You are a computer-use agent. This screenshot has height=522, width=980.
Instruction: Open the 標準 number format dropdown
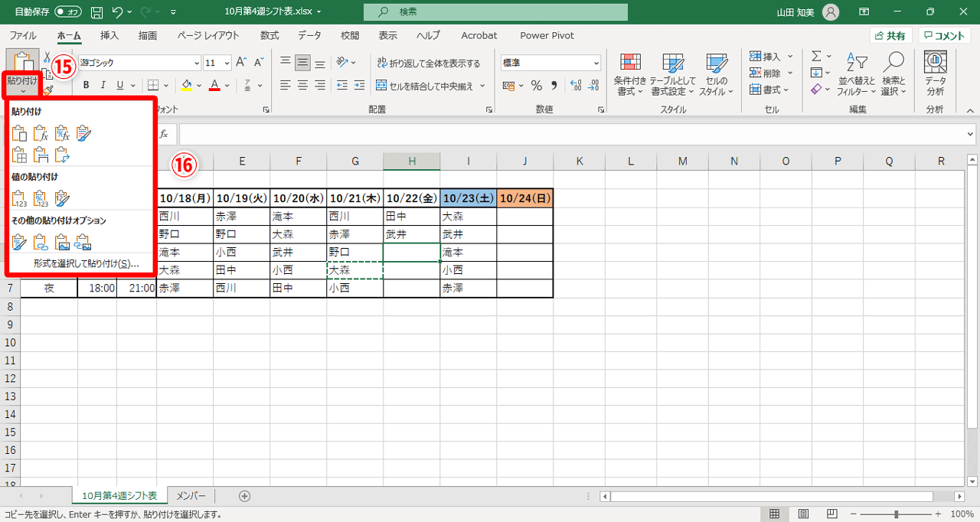click(x=595, y=63)
